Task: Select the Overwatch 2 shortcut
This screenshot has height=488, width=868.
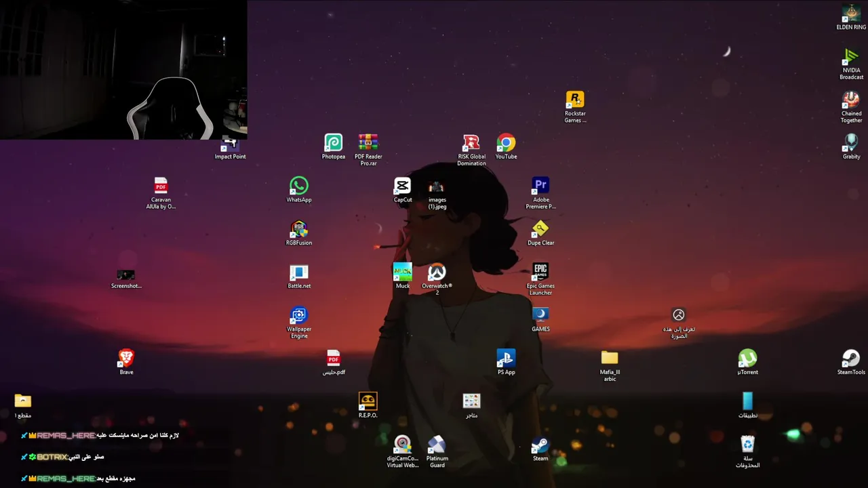Action: [437, 279]
